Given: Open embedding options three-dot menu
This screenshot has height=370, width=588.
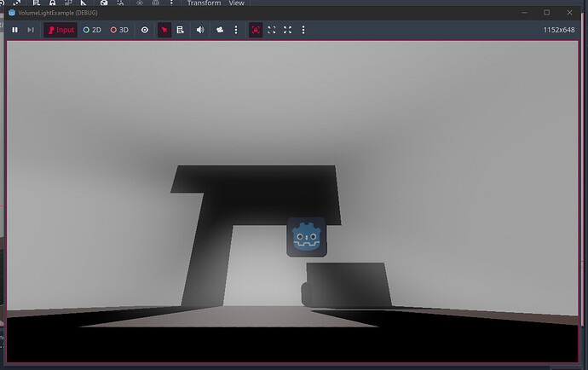Looking at the screenshot, I should tap(303, 30).
